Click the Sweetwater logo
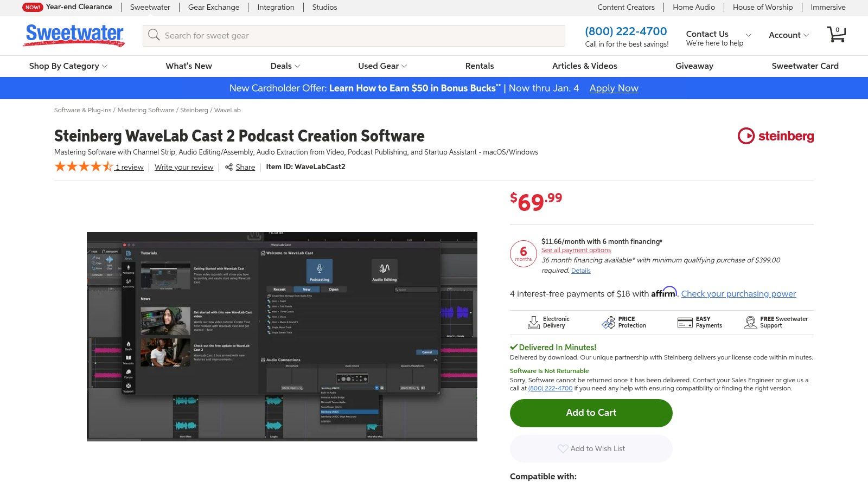Image resolution: width=868 pixels, height=488 pixels. [74, 35]
